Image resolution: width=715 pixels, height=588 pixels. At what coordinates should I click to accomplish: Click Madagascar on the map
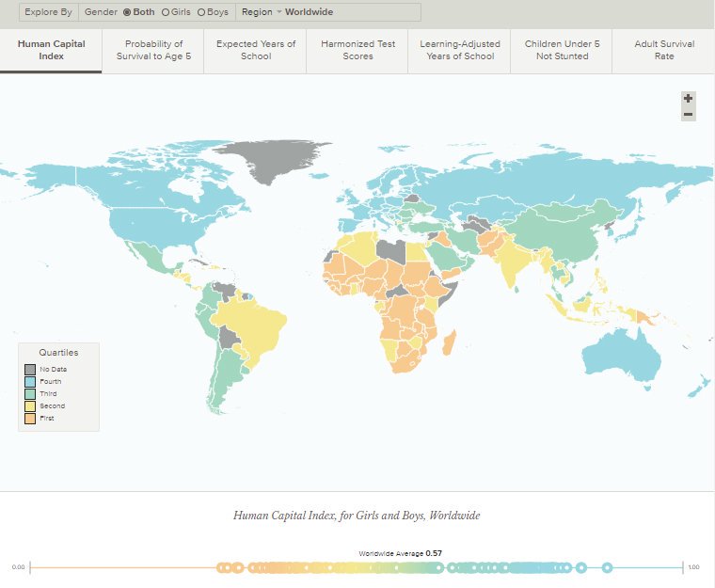[x=450, y=342]
